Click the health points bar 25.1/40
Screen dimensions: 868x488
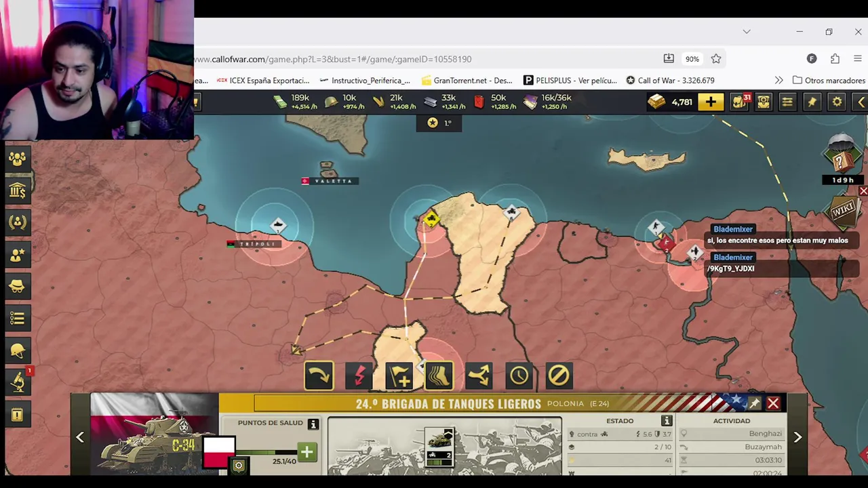(x=265, y=452)
